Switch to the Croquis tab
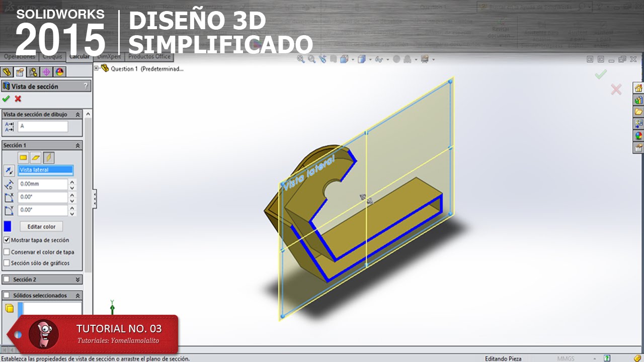Viewport: 644px width, 362px height. point(53,57)
